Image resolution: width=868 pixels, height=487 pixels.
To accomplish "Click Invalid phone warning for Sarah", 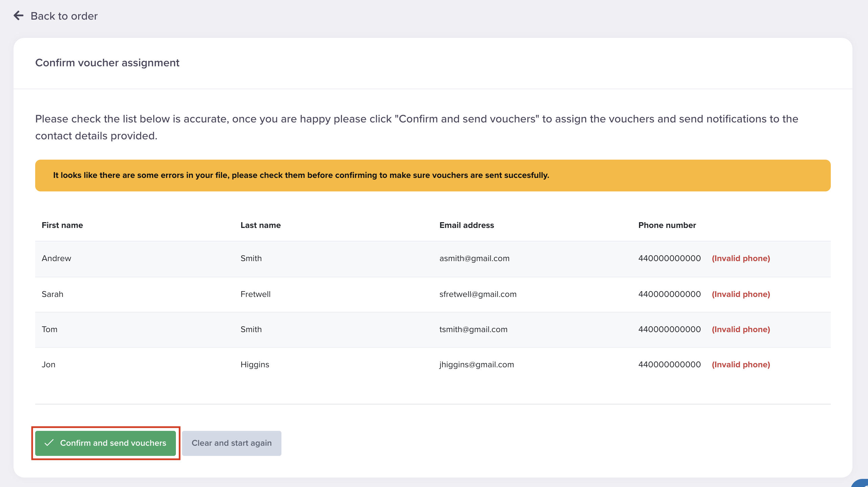I will pyautogui.click(x=741, y=294).
